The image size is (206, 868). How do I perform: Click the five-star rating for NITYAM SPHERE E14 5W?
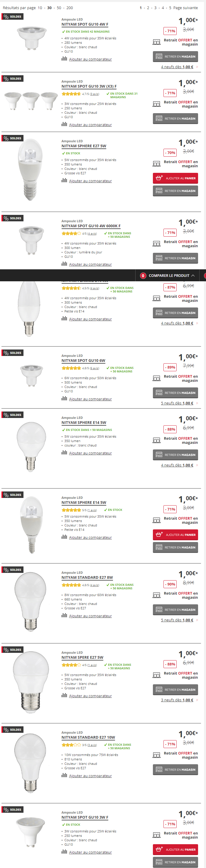(x=71, y=510)
